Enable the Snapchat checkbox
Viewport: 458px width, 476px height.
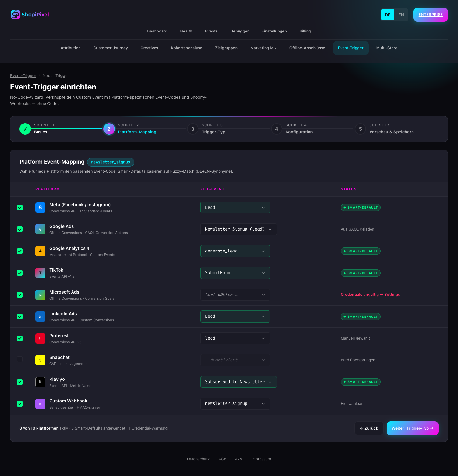pos(20,359)
